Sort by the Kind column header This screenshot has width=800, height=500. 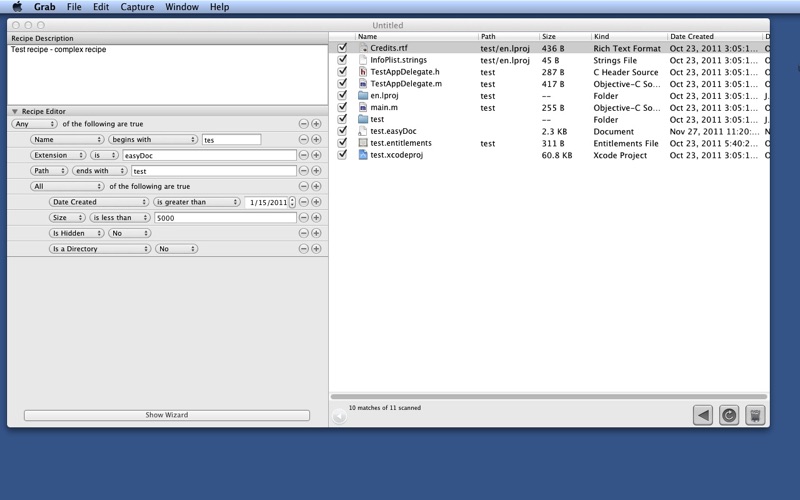[x=630, y=37]
